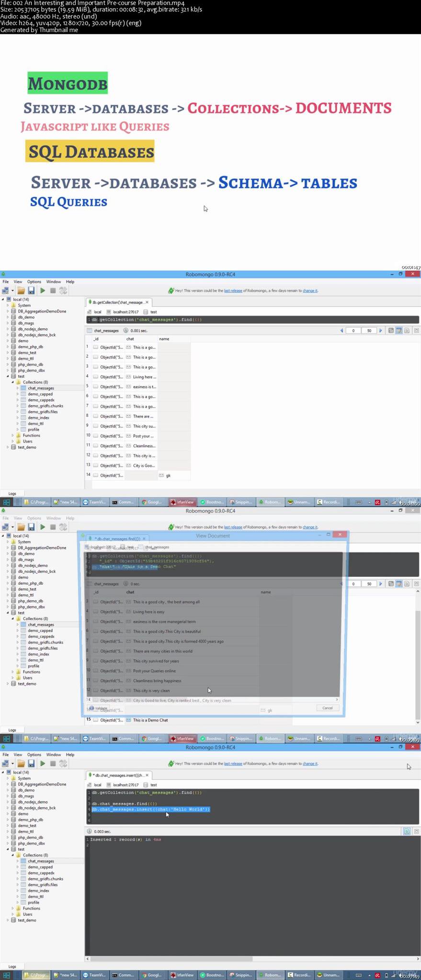Switch to table view icon in getCollection-tab window
The image size is (421, 980).
click(398, 331)
